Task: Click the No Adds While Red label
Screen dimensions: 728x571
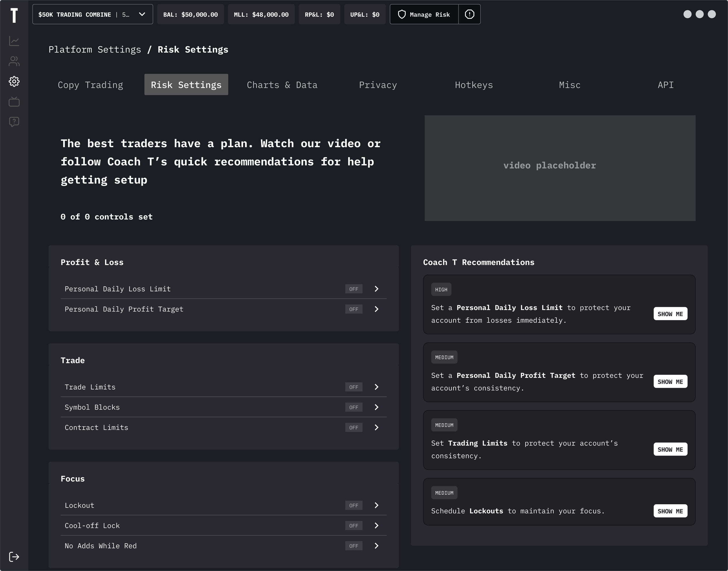Action: pos(100,546)
